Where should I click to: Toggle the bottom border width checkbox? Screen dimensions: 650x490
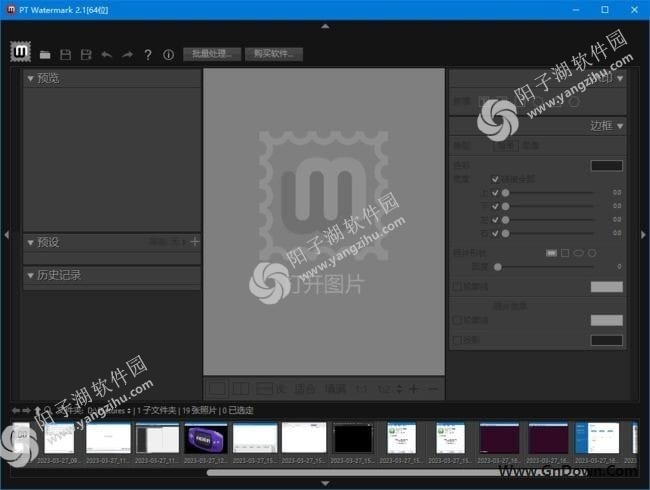click(495, 206)
